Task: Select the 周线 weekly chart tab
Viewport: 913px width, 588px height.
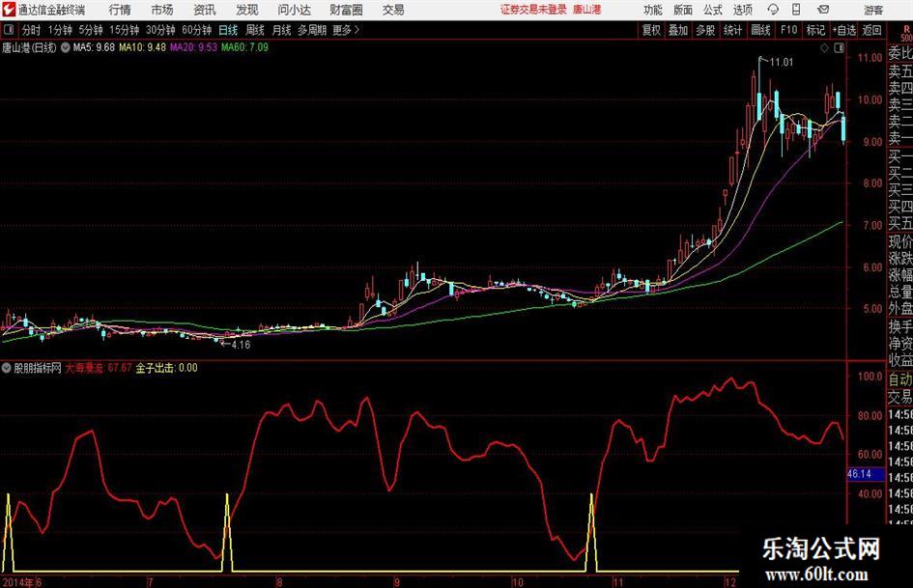Action: click(255, 30)
